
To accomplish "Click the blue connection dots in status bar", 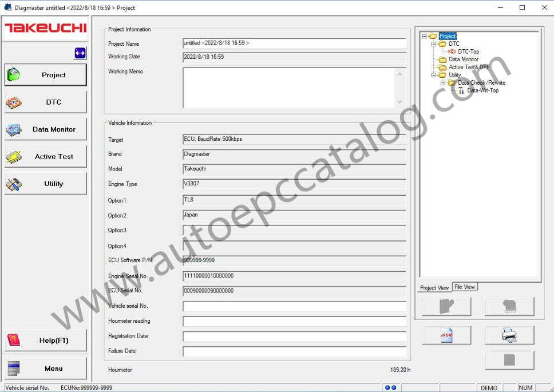I will [x=390, y=388].
